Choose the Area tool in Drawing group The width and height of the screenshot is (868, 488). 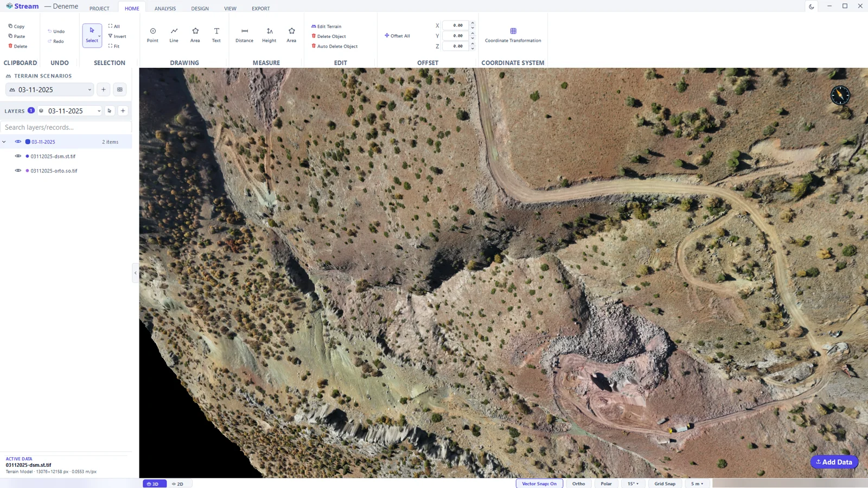coord(195,35)
